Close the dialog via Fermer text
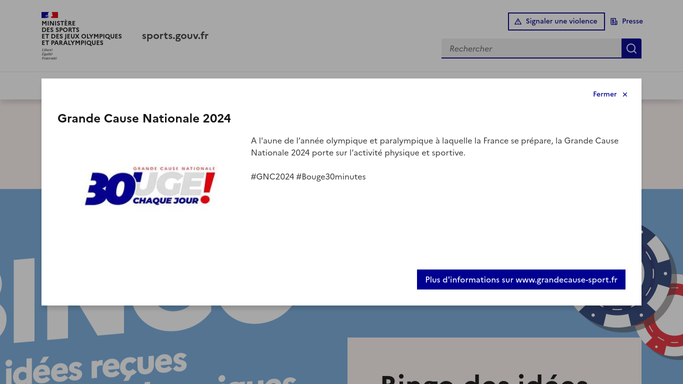The width and height of the screenshot is (683, 384). coord(604,94)
